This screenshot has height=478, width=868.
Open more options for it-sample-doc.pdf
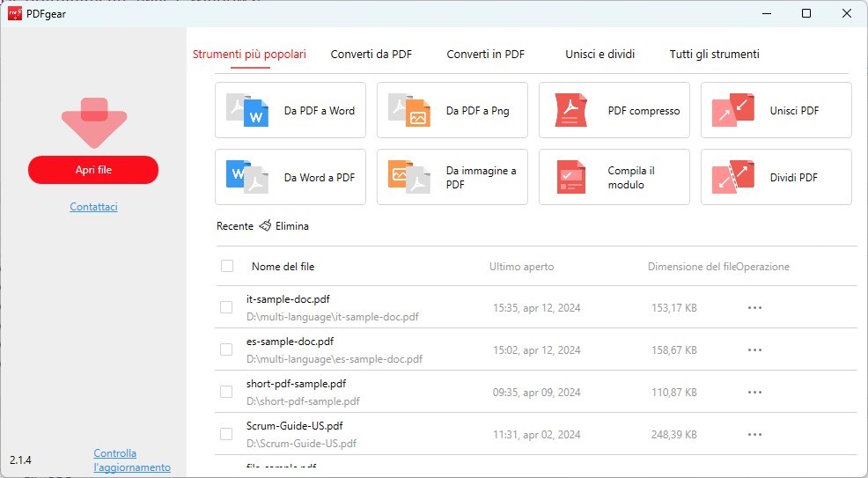[754, 307]
